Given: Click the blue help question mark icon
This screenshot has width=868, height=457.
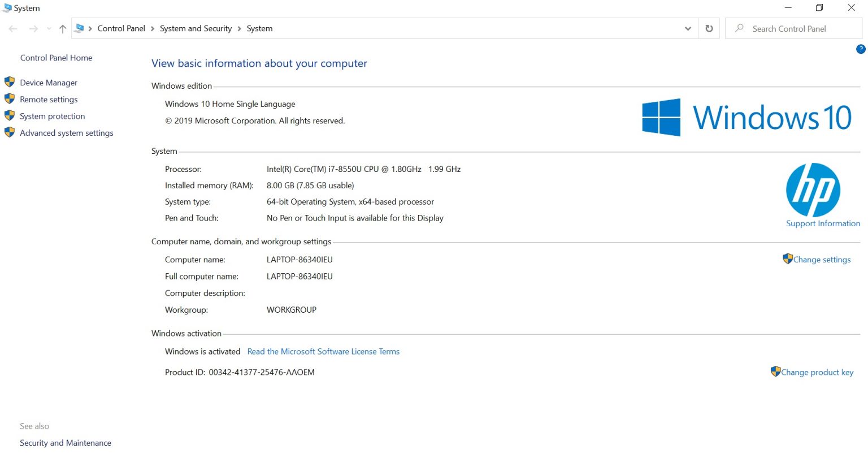Looking at the screenshot, I should (860, 49).
